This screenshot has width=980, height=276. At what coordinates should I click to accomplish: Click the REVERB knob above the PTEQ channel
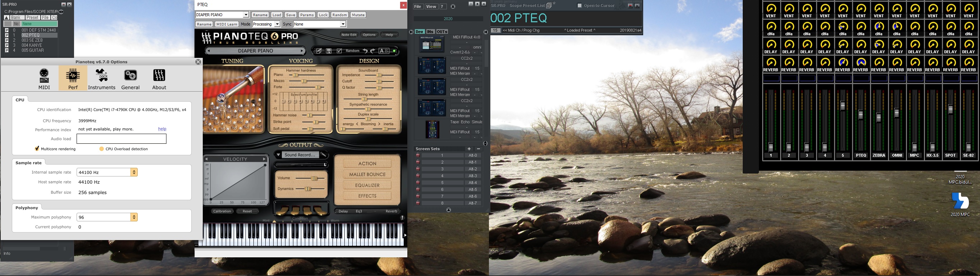click(861, 62)
